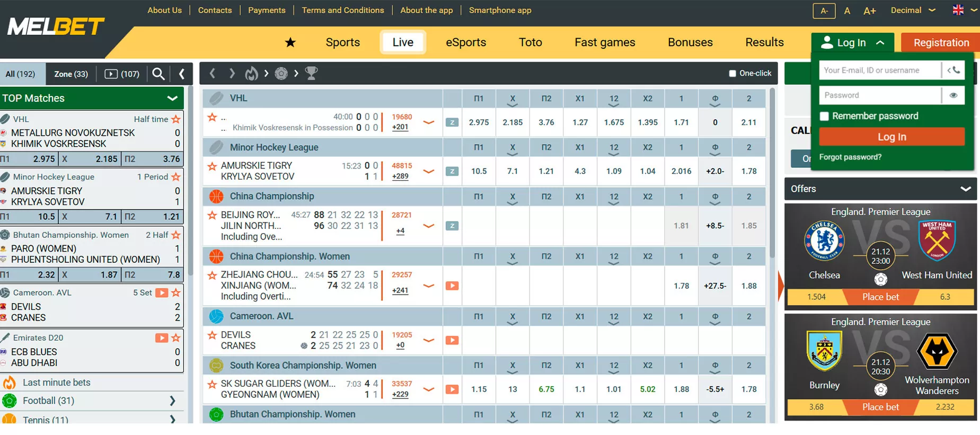Tick Remember password checkbox

[824, 116]
